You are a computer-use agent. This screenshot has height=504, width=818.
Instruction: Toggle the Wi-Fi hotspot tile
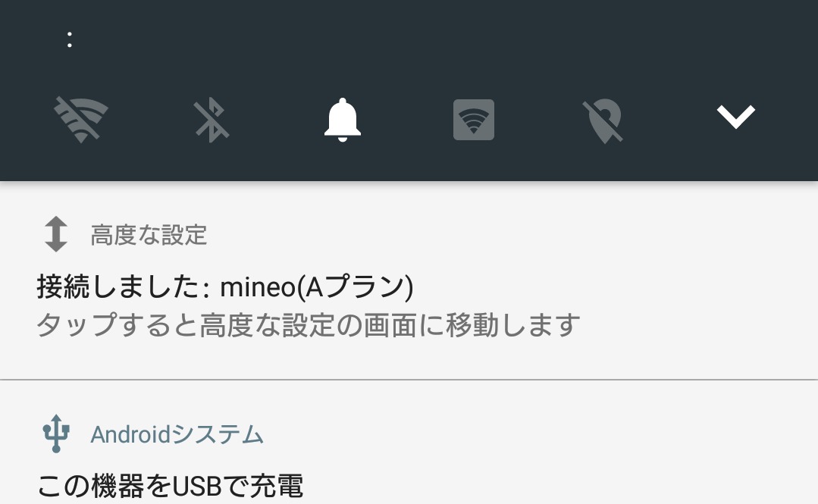[x=474, y=120]
